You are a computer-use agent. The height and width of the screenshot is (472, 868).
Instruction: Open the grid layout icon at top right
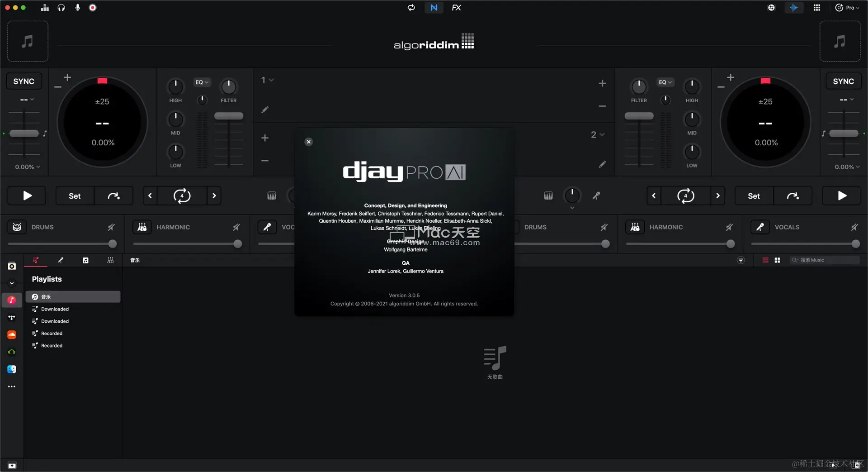(x=816, y=8)
